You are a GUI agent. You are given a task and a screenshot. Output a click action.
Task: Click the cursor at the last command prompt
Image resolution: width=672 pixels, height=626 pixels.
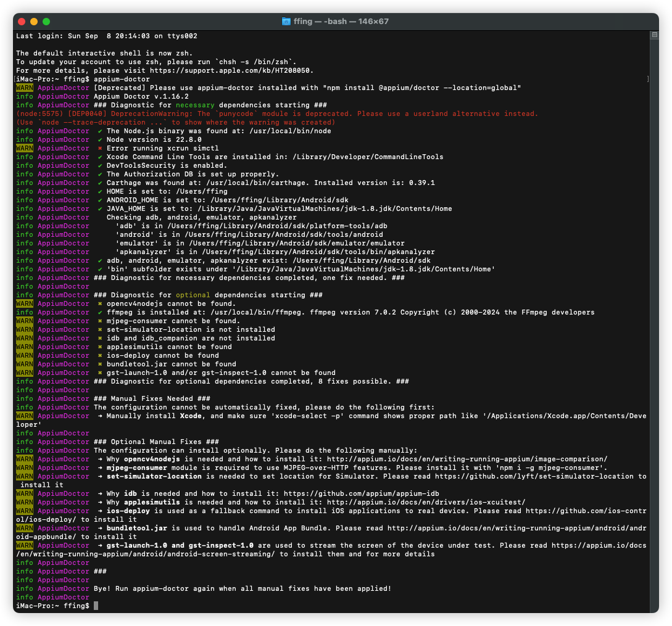click(x=96, y=606)
